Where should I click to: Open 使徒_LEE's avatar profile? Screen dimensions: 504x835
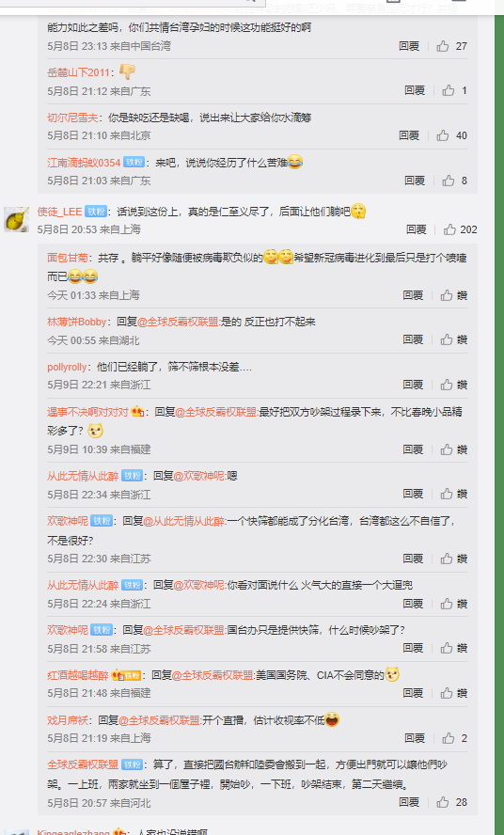tap(17, 219)
